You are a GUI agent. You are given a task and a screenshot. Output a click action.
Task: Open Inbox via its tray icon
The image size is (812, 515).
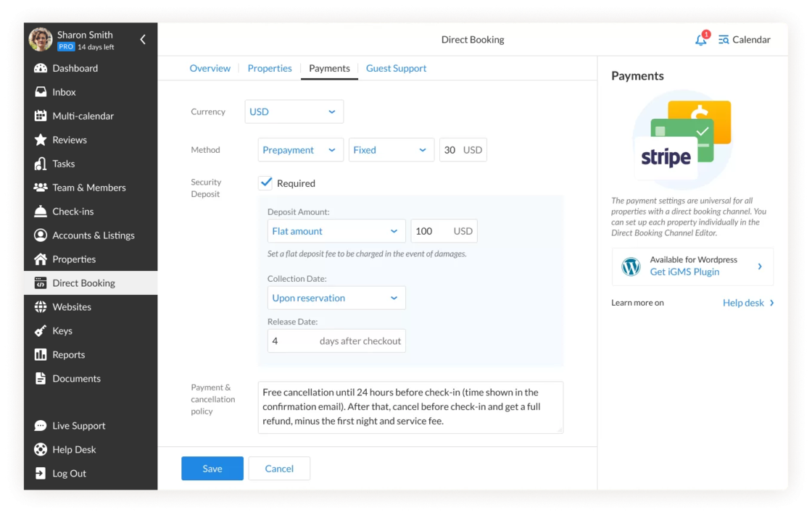click(x=41, y=92)
